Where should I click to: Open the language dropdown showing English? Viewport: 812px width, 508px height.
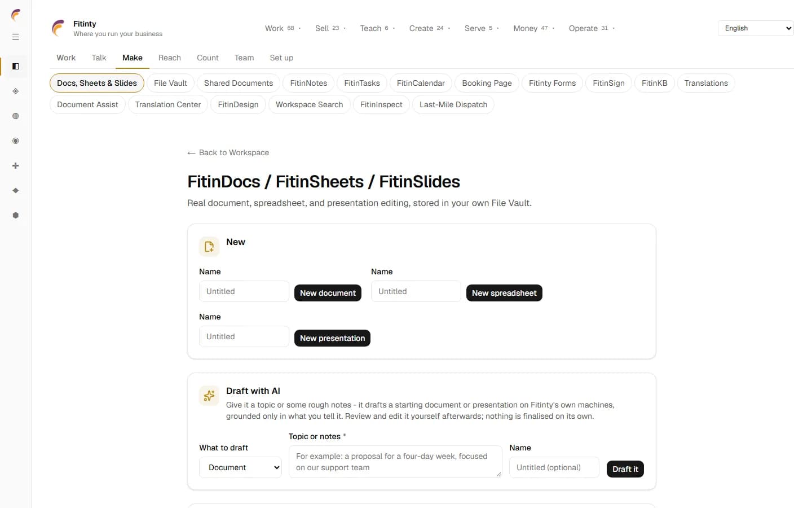point(756,28)
